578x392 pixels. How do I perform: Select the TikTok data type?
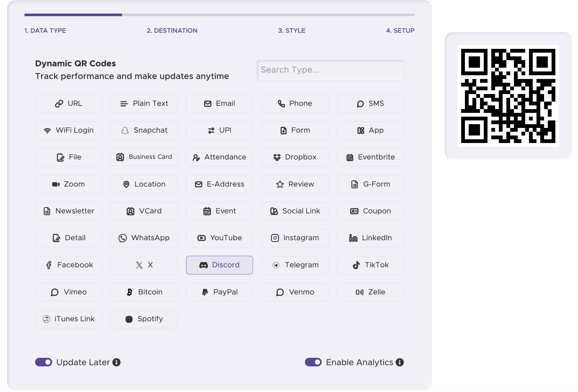click(x=370, y=265)
